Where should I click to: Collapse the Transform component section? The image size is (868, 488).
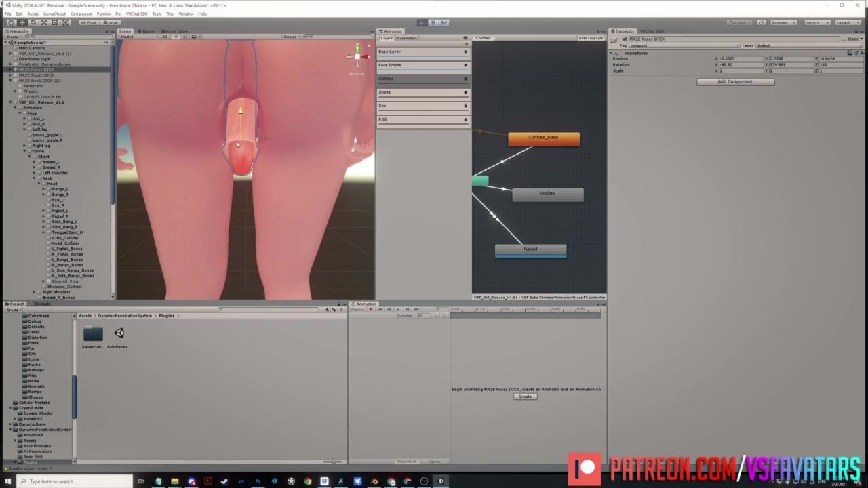(612, 53)
